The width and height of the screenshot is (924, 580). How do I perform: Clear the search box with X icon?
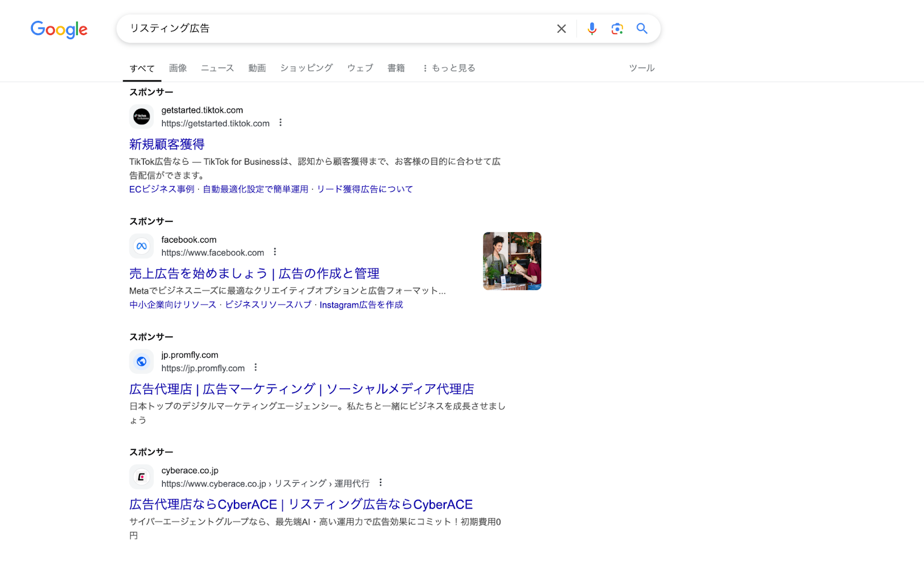561,29
